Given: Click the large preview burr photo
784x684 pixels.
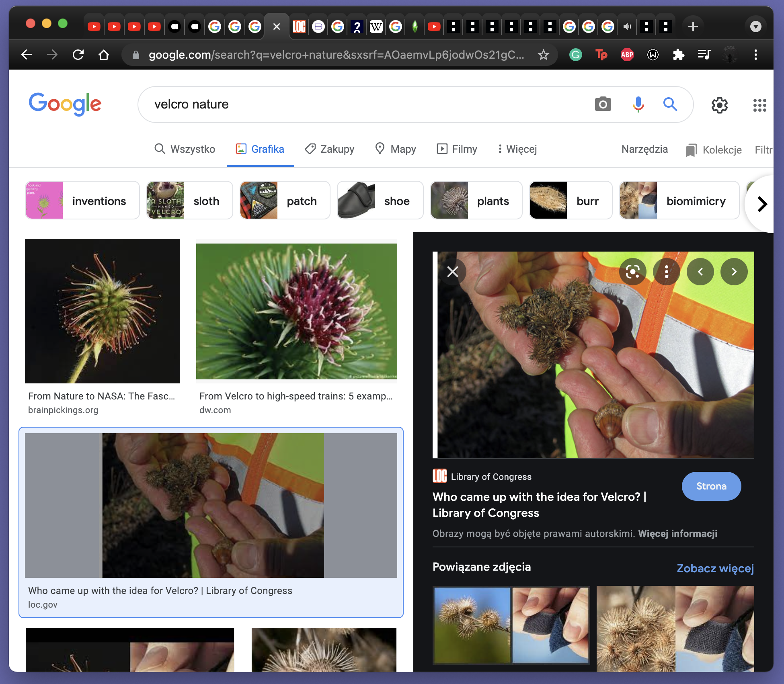Looking at the screenshot, I should click(x=593, y=354).
